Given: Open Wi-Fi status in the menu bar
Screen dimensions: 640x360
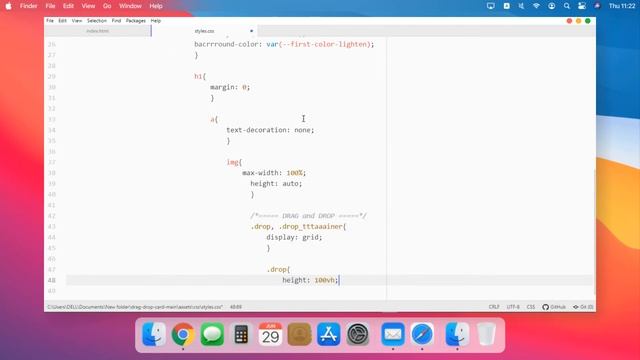Looking at the screenshot, I should 536,6.
